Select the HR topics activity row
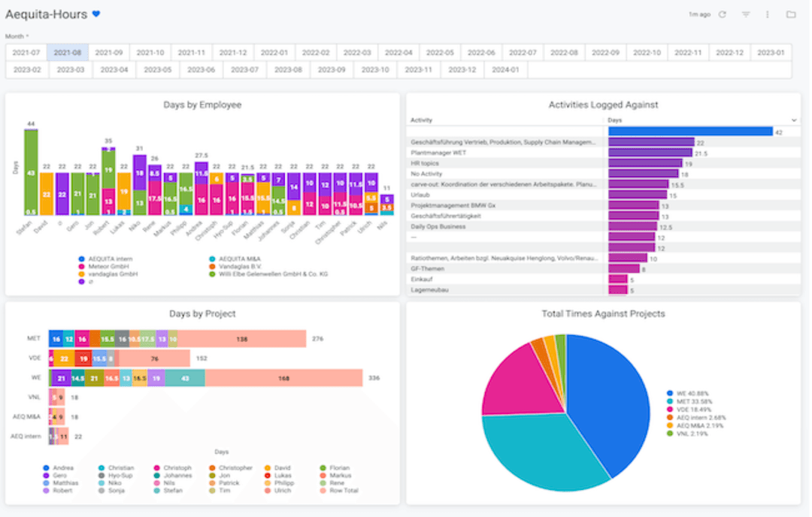812x517 pixels. [603, 164]
